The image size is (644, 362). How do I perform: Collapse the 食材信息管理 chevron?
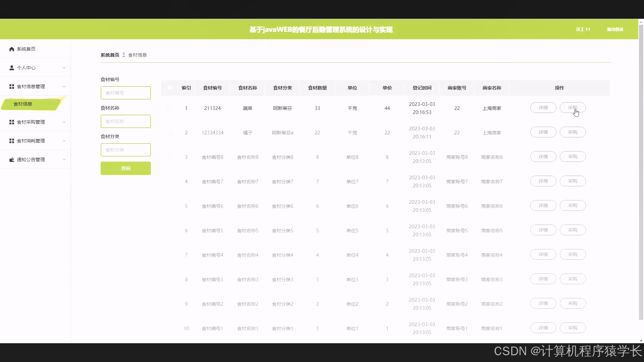click(x=64, y=86)
